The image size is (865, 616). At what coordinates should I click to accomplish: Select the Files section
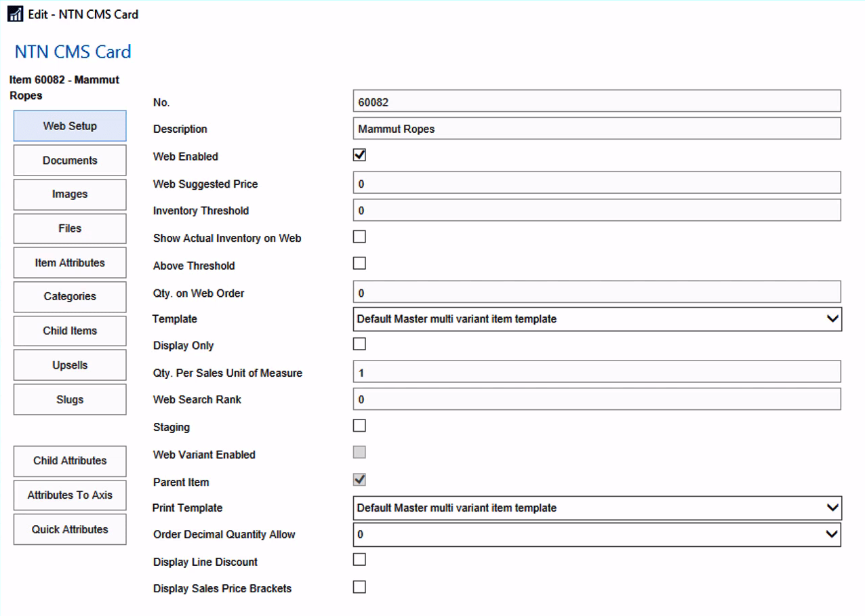point(69,228)
